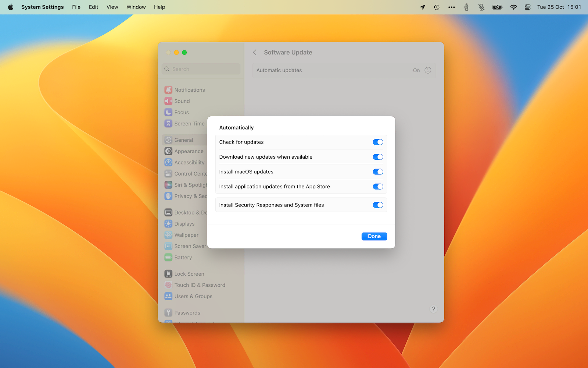Disable Check for updates toggle
The image size is (588, 368).
(378, 142)
